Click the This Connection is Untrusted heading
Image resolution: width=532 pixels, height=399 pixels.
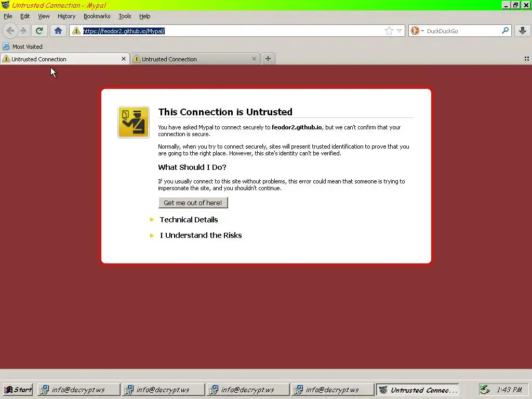pyautogui.click(x=225, y=112)
